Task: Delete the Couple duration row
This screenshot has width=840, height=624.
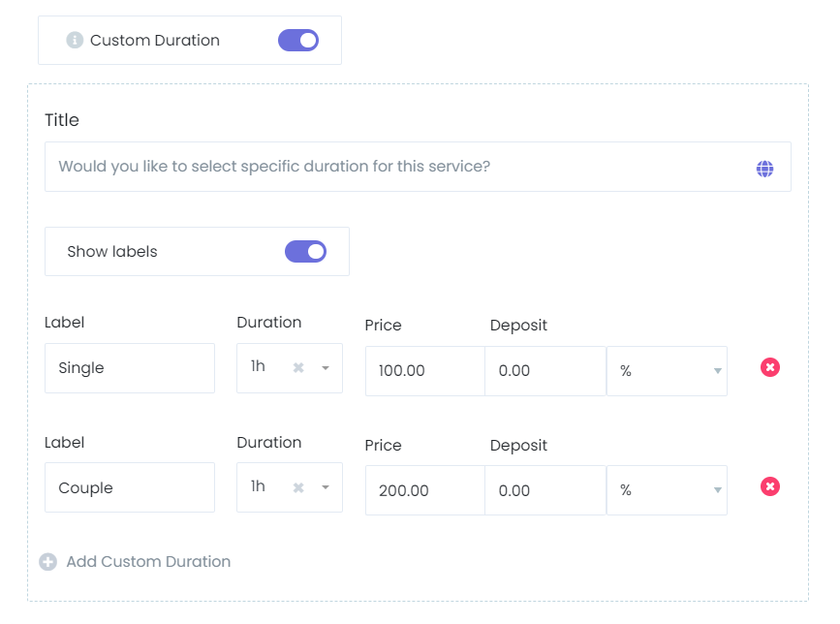Action: (x=769, y=486)
